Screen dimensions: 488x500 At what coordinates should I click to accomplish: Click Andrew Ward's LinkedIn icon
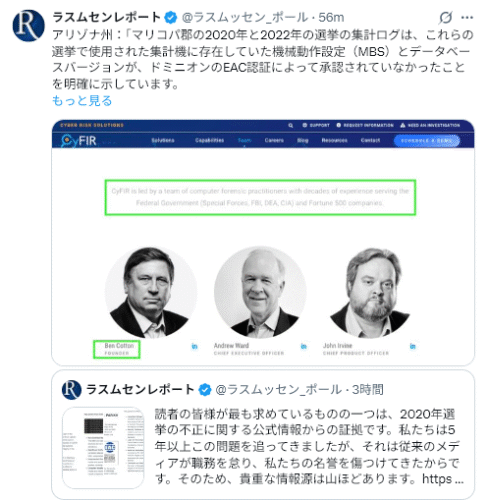point(303,346)
